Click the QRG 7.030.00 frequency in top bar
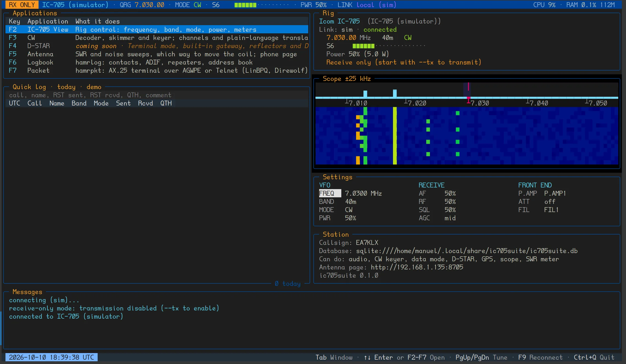 pyautogui.click(x=142, y=5)
